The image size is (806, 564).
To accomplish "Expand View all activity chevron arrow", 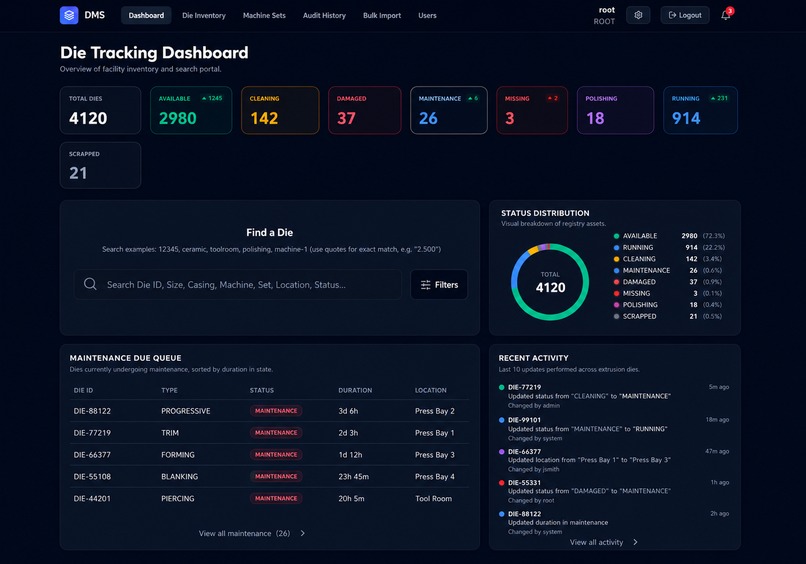I will pos(635,542).
